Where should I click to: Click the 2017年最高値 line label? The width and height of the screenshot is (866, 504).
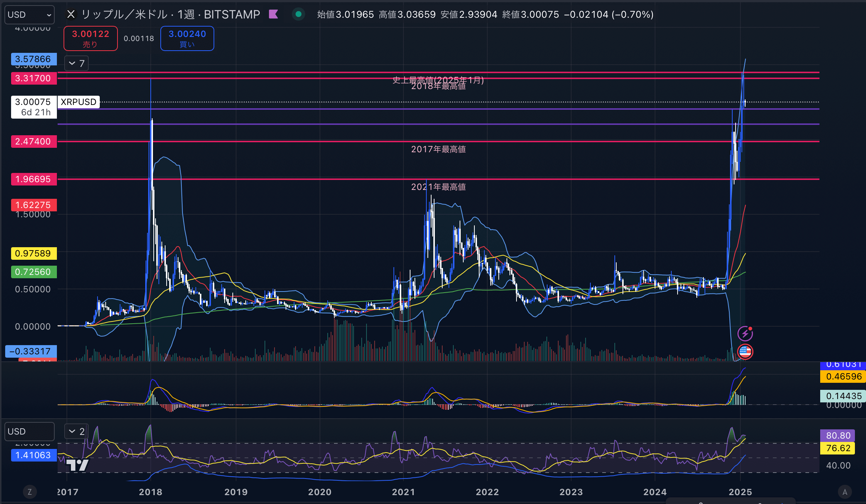[x=439, y=149]
